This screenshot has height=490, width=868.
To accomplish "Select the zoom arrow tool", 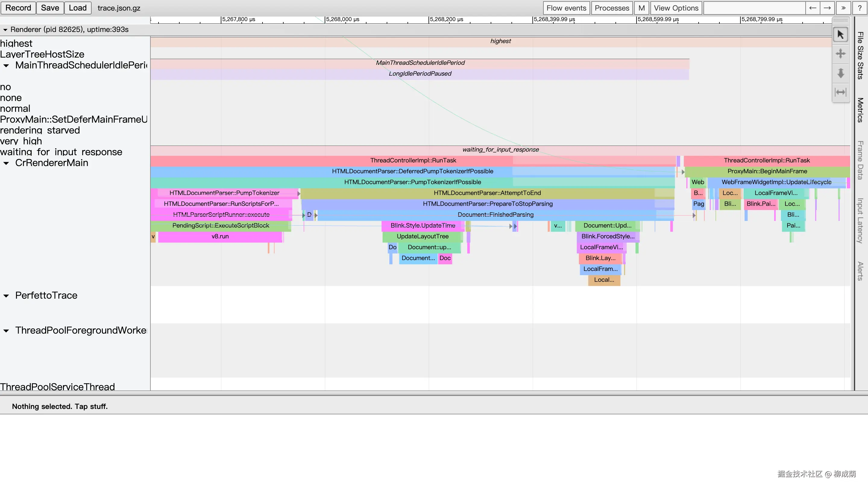I will pyautogui.click(x=840, y=73).
